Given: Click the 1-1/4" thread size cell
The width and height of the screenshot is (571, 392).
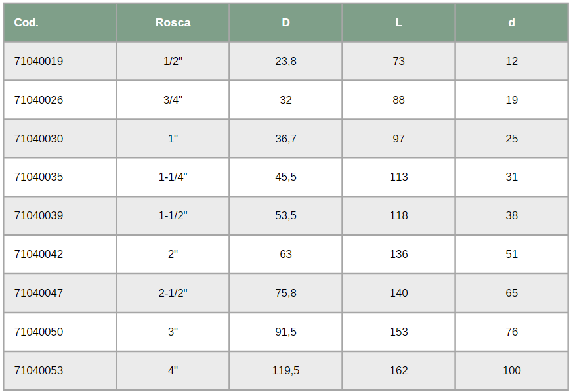Looking at the screenshot, I should 173,177.
